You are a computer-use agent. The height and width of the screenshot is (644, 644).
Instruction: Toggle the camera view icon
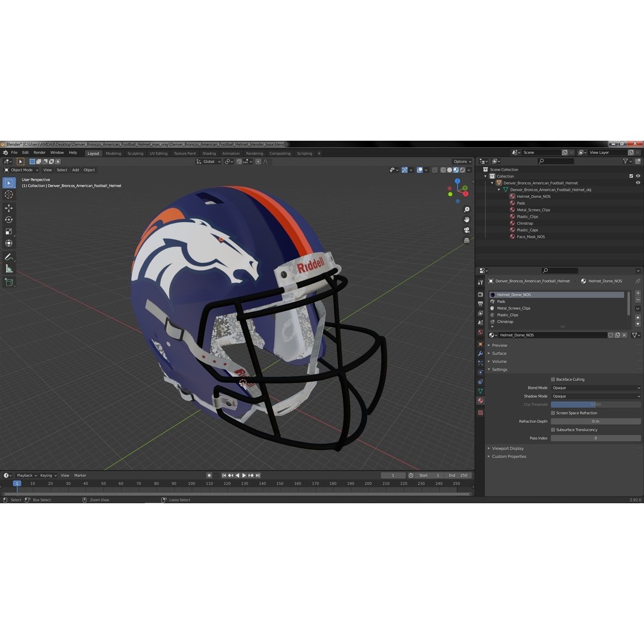pos(466,230)
